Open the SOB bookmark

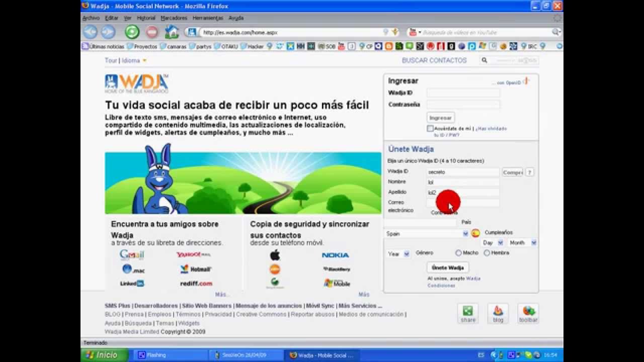(327, 46)
